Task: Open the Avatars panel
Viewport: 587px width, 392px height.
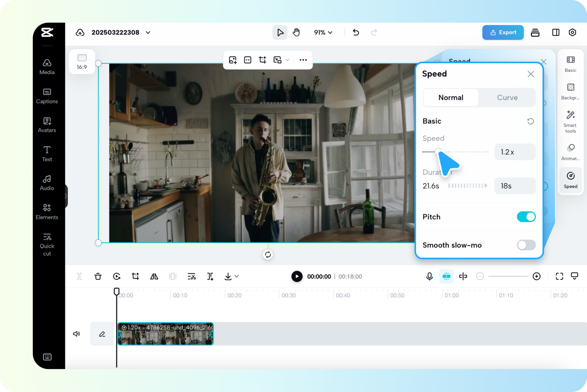Action: point(47,125)
